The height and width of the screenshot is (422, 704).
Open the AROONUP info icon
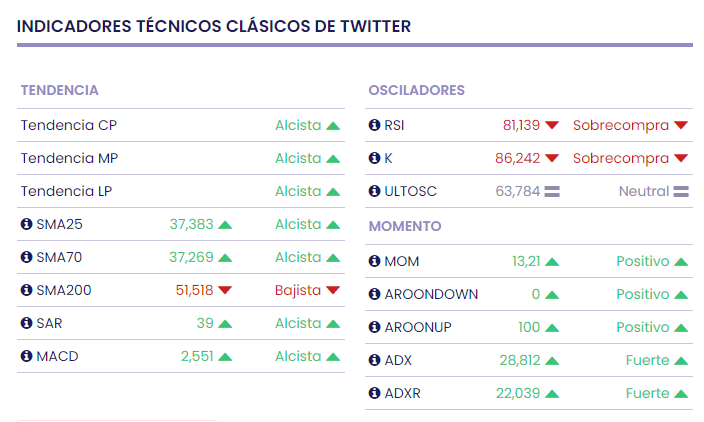pyautogui.click(x=375, y=328)
